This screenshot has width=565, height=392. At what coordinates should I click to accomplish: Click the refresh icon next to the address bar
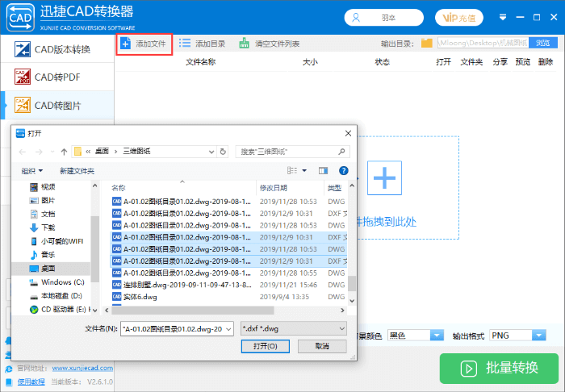(x=223, y=152)
